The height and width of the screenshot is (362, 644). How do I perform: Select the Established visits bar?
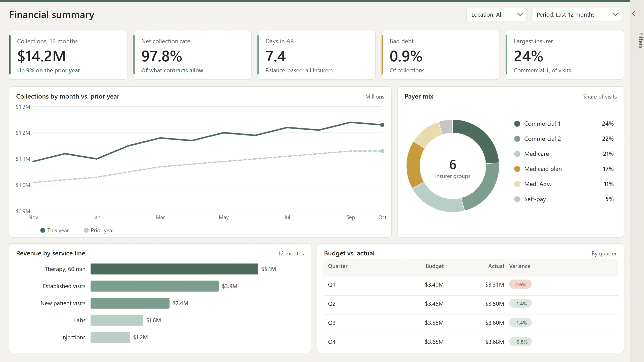tap(155, 286)
